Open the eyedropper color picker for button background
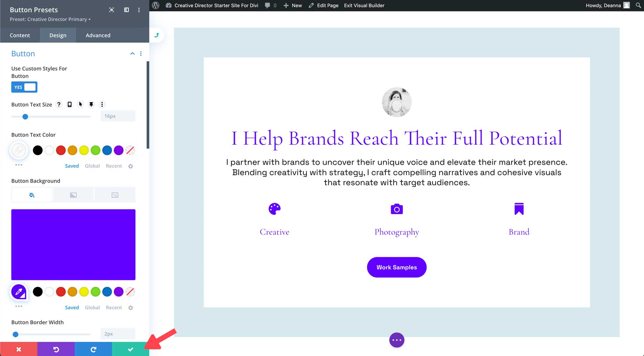Image resolution: width=644 pixels, height=356 pixels. pyautogui.click(x=19, y=292)
